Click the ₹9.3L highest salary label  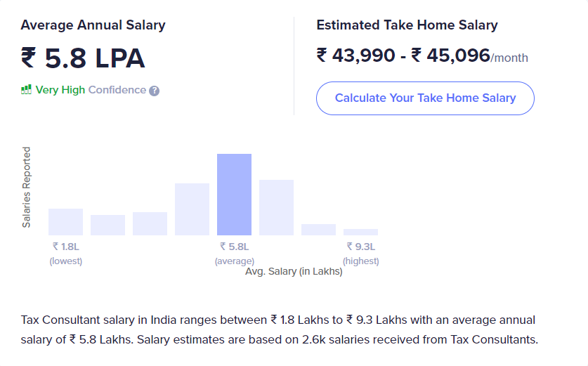coord(361,247)
